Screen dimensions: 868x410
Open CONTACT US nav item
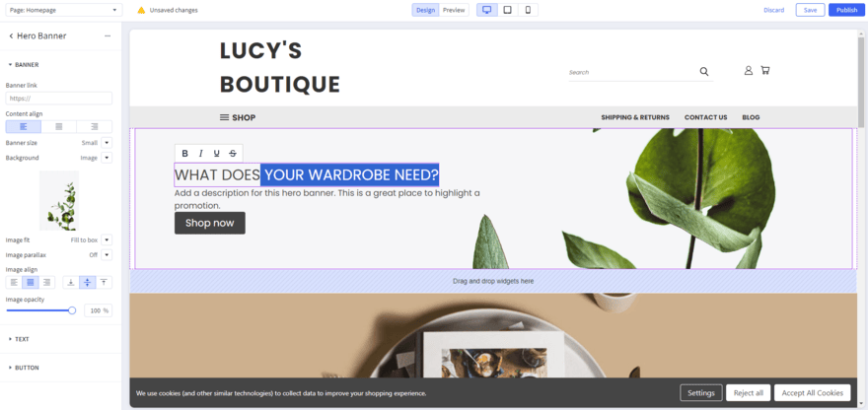click(706, 117)
